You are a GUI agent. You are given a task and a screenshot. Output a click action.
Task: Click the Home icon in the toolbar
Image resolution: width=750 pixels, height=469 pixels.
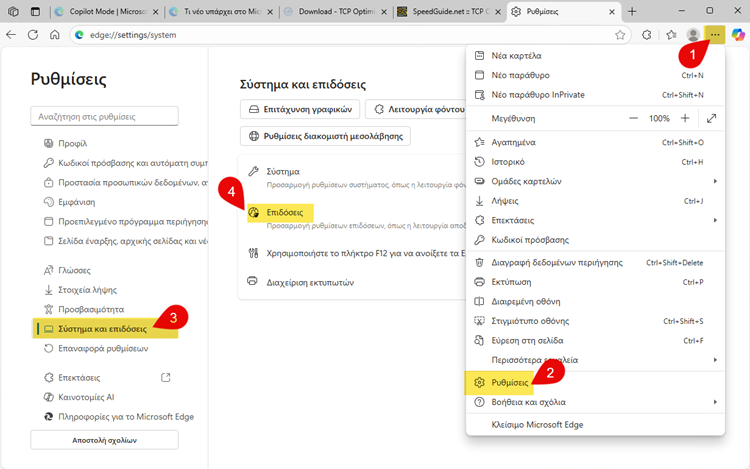tap(56, 34)
